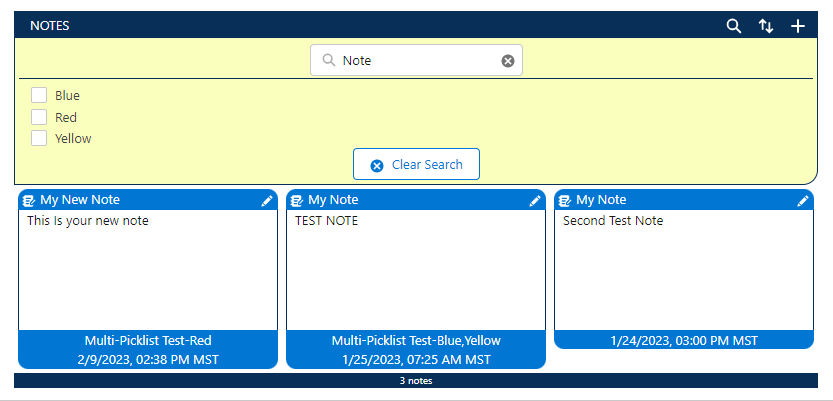Select the TEST NOTE body text area

416,268
